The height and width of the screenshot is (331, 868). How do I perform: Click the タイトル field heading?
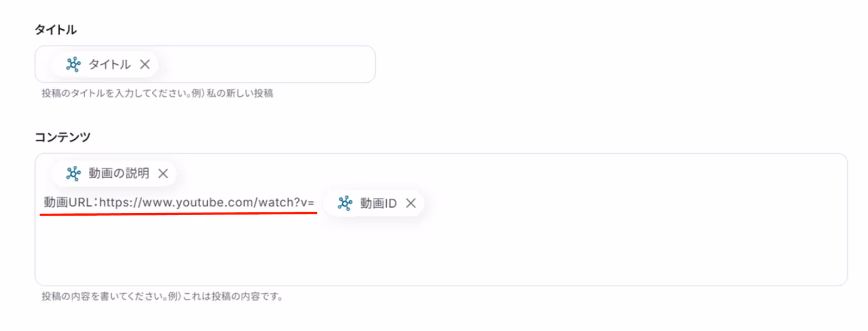coord(56,30)
